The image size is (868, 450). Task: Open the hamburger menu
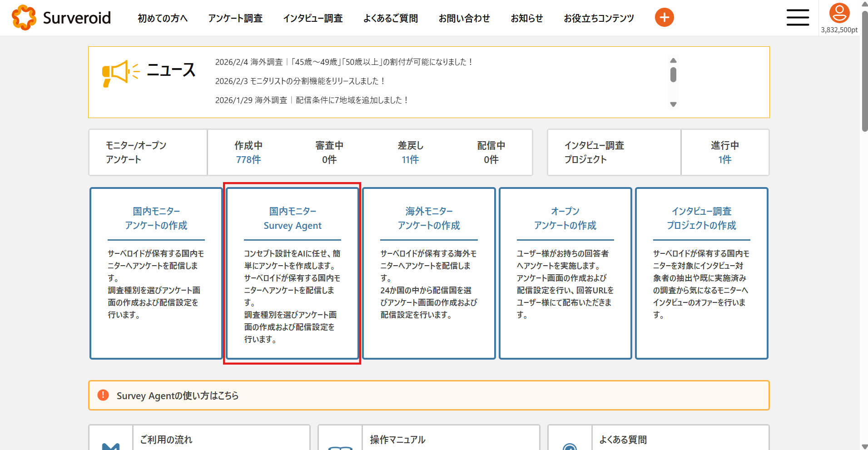(x=798, y=18)
